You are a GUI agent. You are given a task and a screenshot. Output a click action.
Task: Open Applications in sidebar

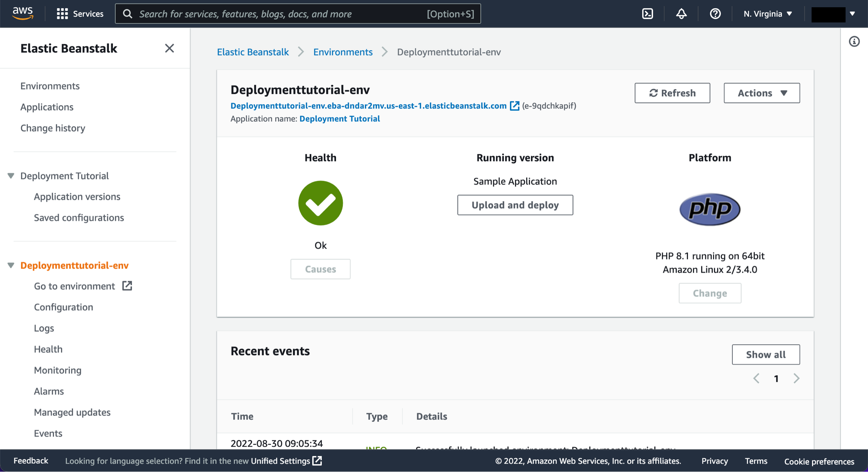(47, 107)
